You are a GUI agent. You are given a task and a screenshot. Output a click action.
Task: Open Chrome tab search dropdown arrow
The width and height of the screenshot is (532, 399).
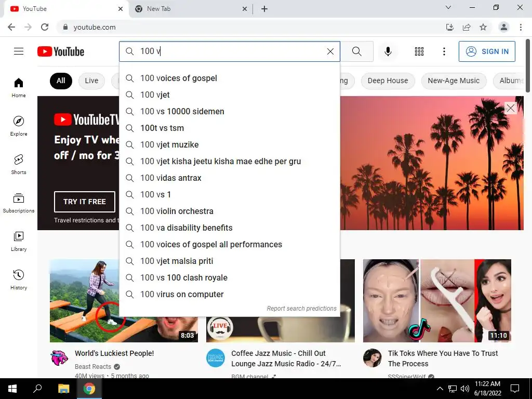tap(448, 7)
